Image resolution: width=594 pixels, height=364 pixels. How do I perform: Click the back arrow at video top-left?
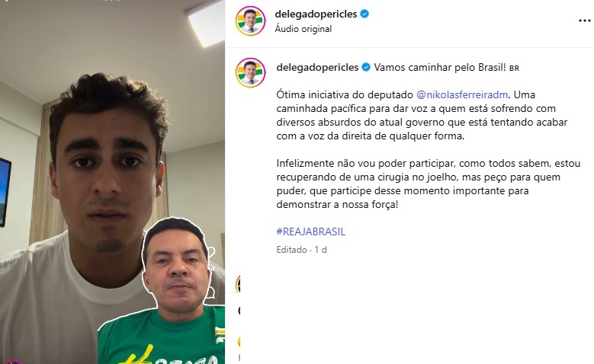[x=5, y=1]
